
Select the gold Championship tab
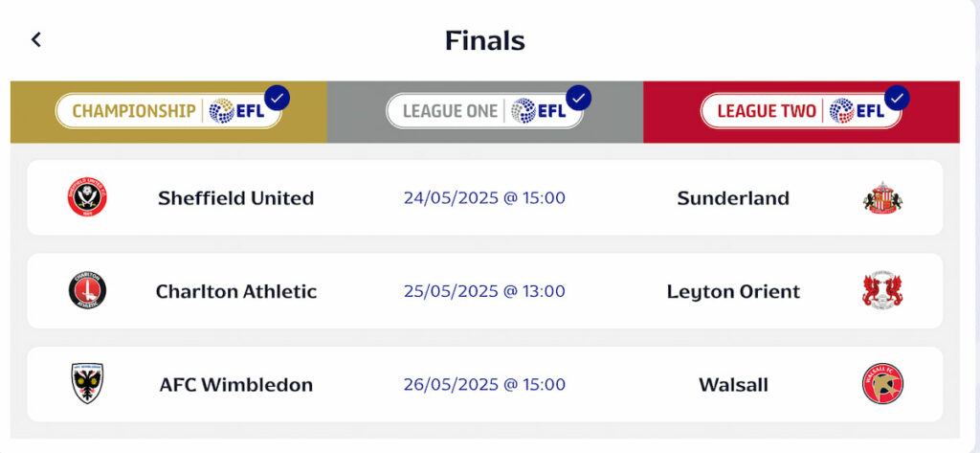(168, 112)
